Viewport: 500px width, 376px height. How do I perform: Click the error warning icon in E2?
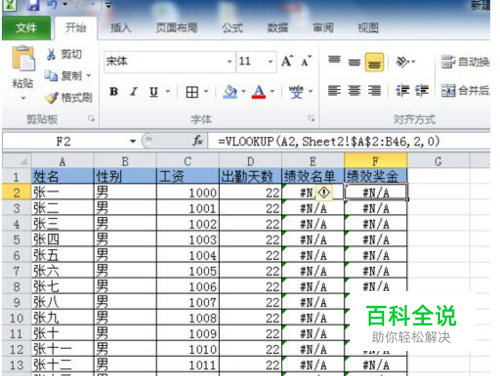(324, 192)
